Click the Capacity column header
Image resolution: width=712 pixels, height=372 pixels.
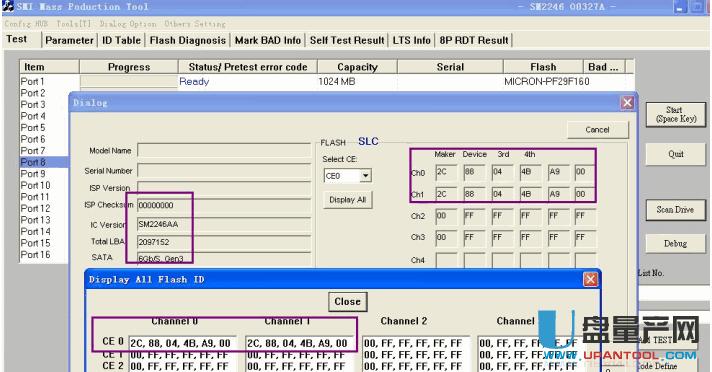[357, 67]
